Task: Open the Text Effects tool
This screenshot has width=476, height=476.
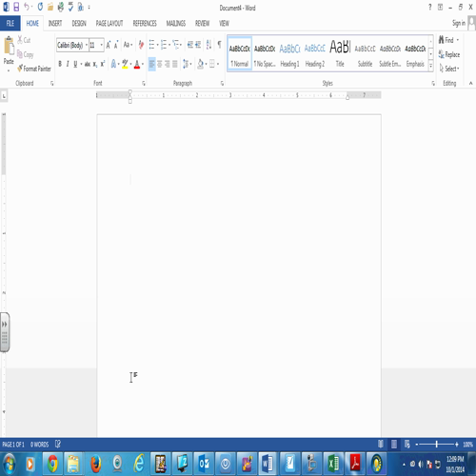Action: 113,64
